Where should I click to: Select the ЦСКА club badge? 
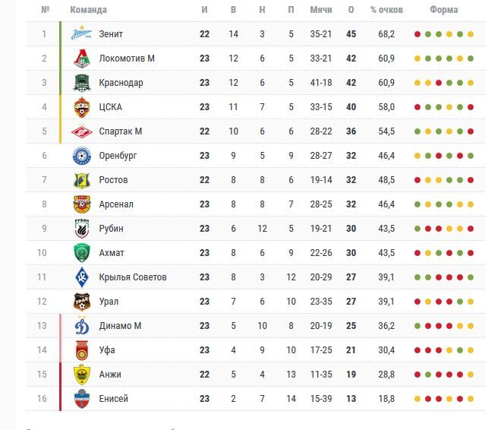(x=82, y=107)
